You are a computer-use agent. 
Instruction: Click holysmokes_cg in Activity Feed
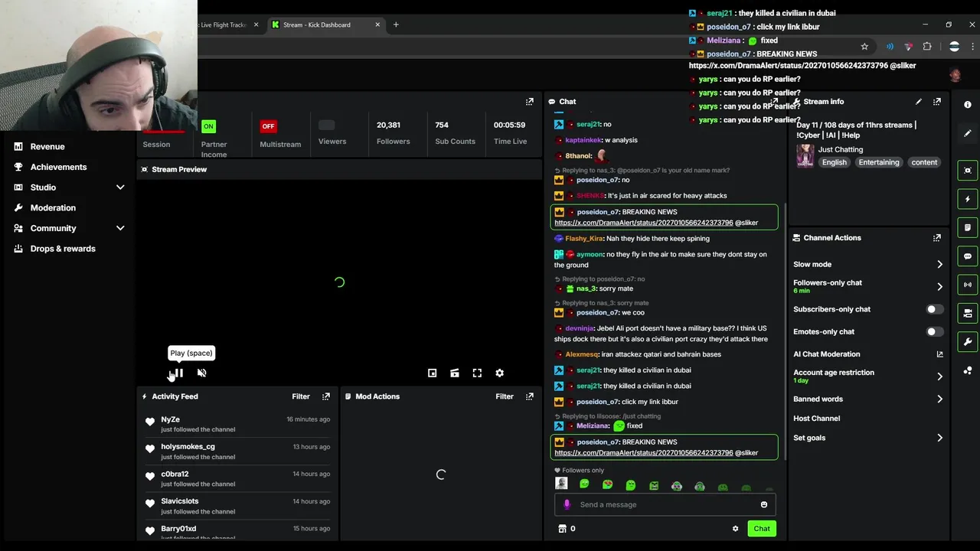188,447
